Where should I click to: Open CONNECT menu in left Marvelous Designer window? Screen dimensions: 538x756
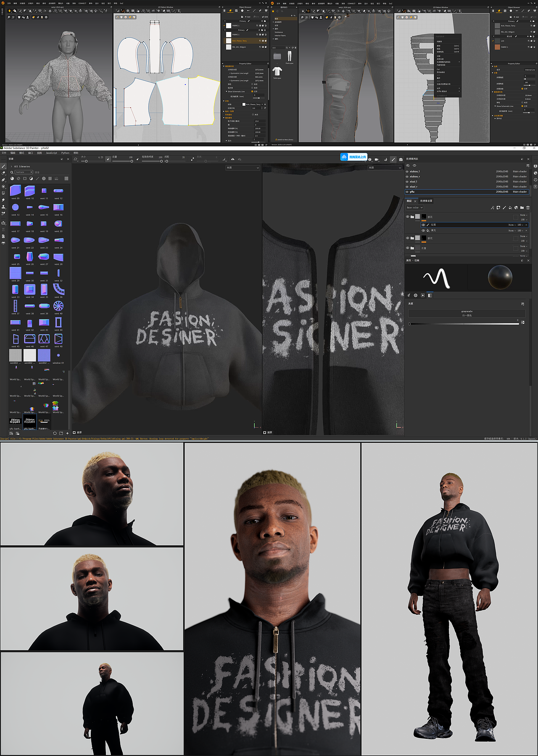82,3
